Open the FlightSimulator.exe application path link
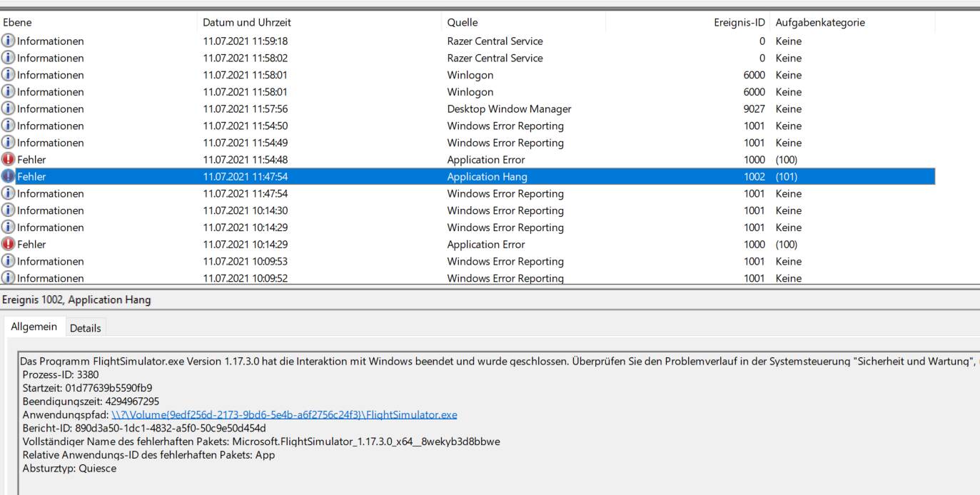Image resolution: width=980 pixels, height=495 pixels. (x=284, y=414)
